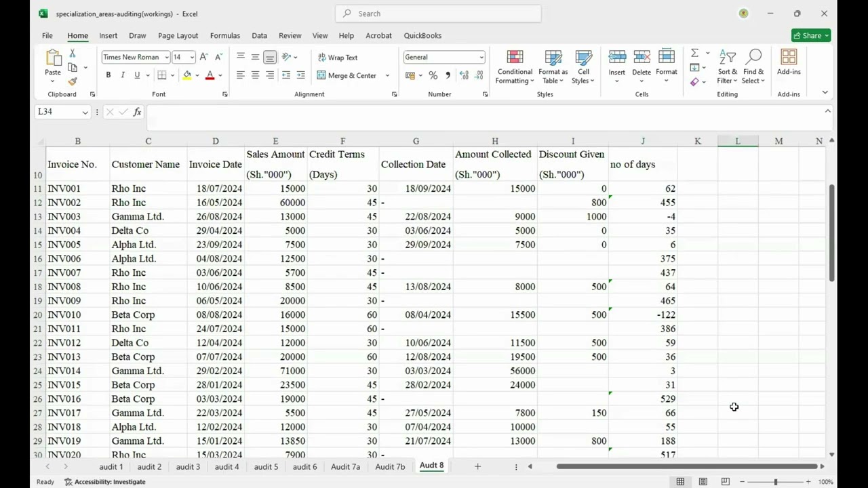Switch to Page Layout view in status bar
868x488 pixels.
pos(703,482)
